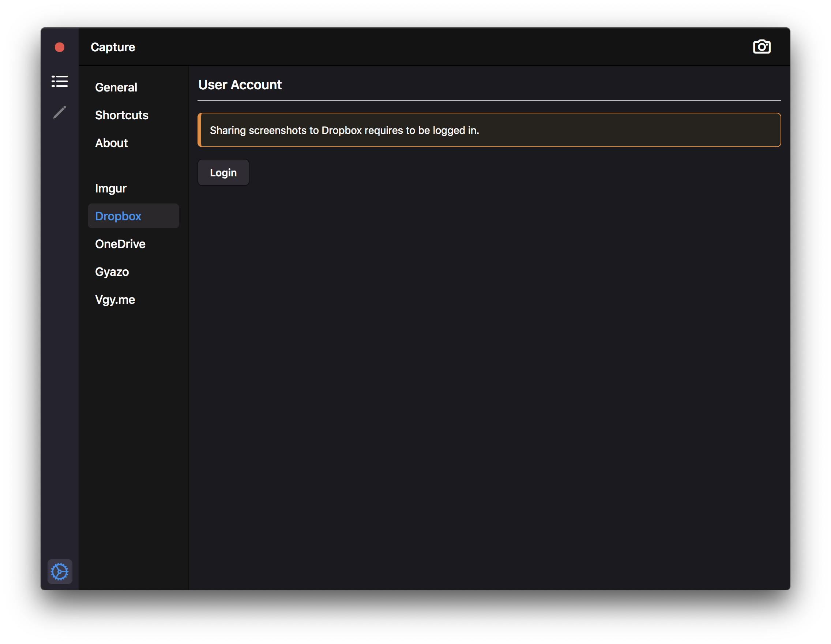
Task: Open the Gyazo settings
Action: [112, 272]
